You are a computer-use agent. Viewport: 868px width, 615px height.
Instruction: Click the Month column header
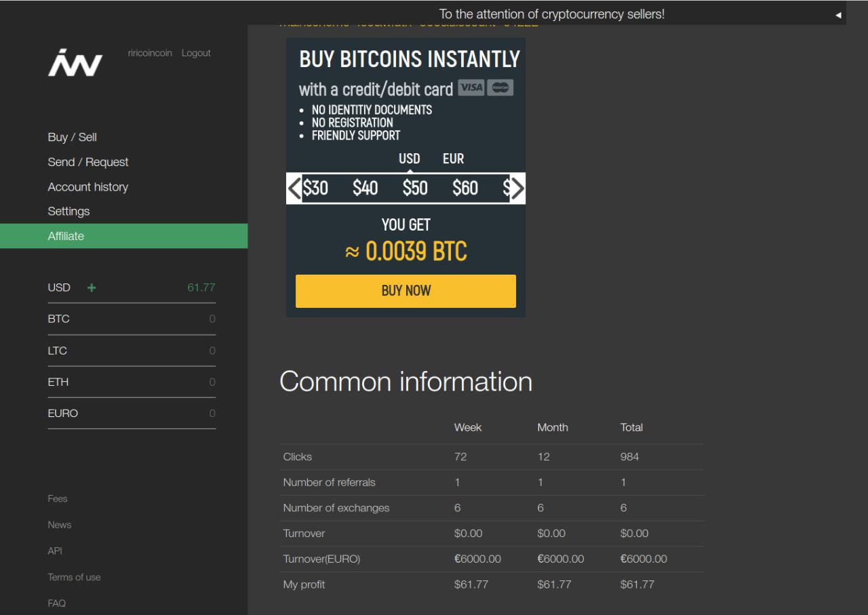tap(553, 427)
